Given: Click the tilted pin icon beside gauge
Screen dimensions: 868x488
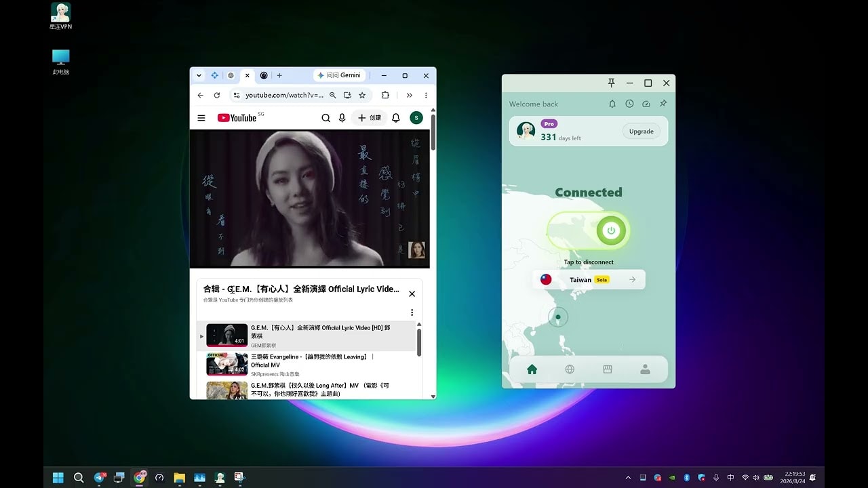Looking at the screenshot, I should pos(663,104).
